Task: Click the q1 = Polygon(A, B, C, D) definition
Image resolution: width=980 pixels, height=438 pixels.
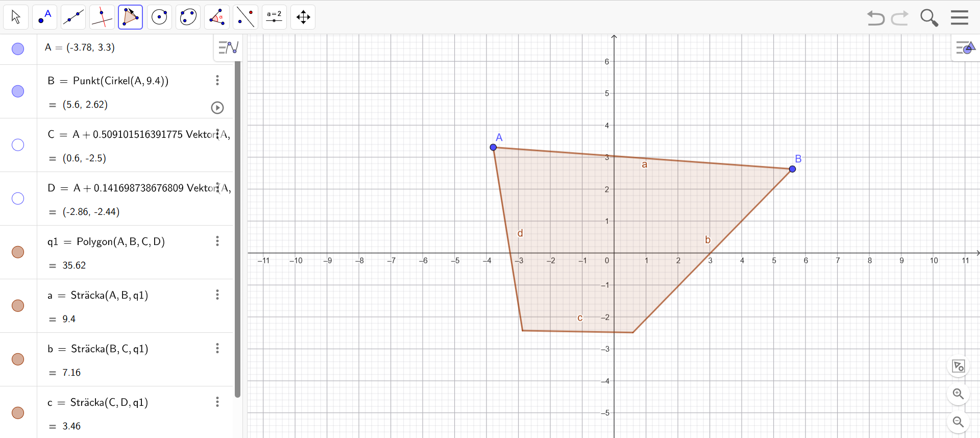Action: pos(106,241)
